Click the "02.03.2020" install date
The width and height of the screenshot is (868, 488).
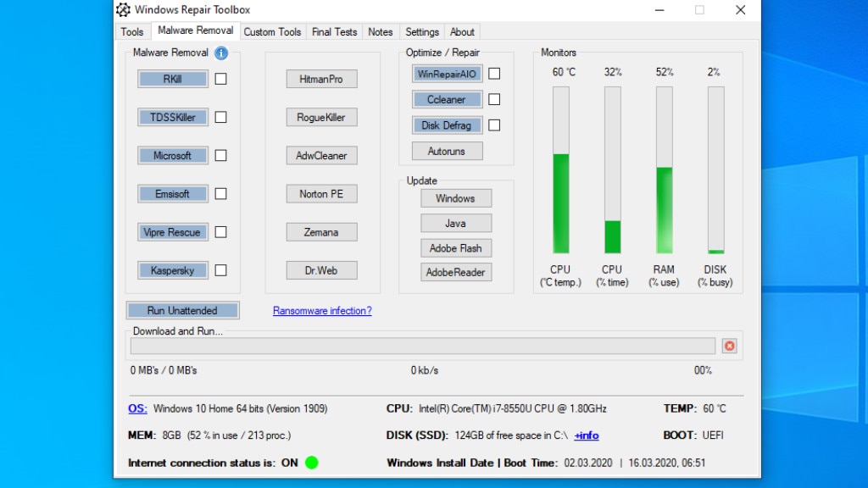588,463
